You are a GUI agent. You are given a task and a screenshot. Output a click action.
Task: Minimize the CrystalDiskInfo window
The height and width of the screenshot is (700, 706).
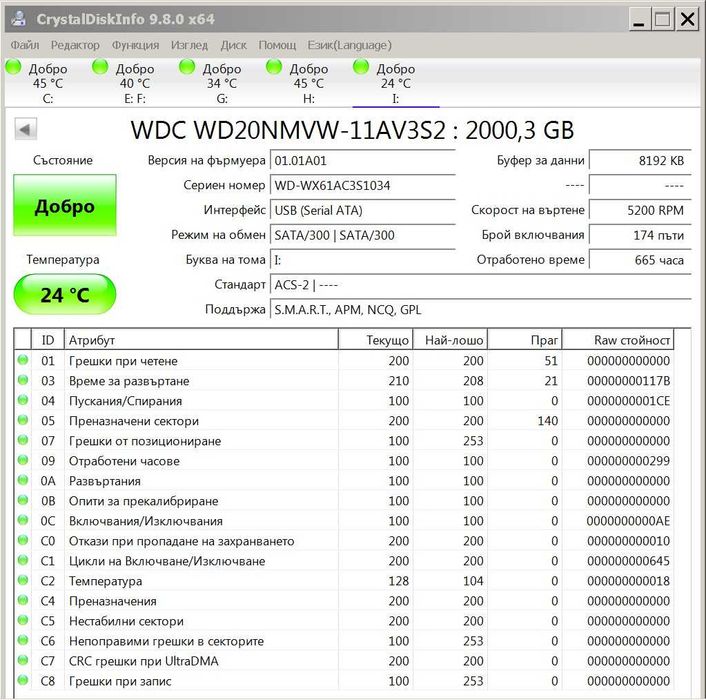tap(639, 20)
